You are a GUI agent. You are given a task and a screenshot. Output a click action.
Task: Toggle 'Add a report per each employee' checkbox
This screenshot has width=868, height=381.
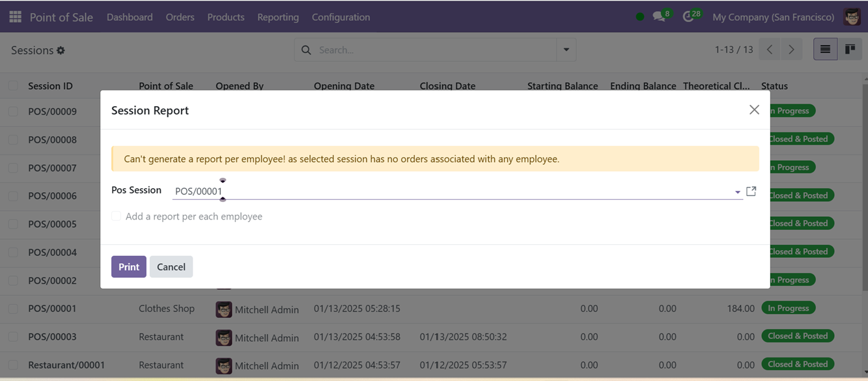[116, 216]
